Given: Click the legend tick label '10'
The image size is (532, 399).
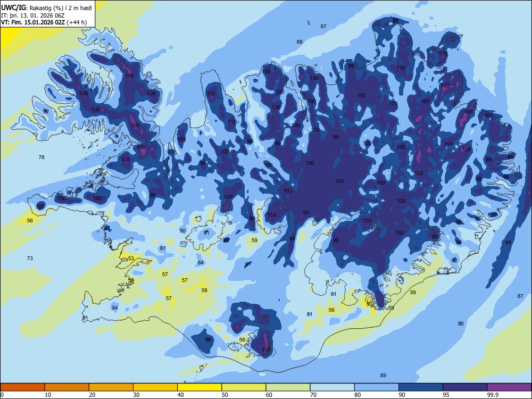Looking at the screenshot, I should tap(48, 395).
